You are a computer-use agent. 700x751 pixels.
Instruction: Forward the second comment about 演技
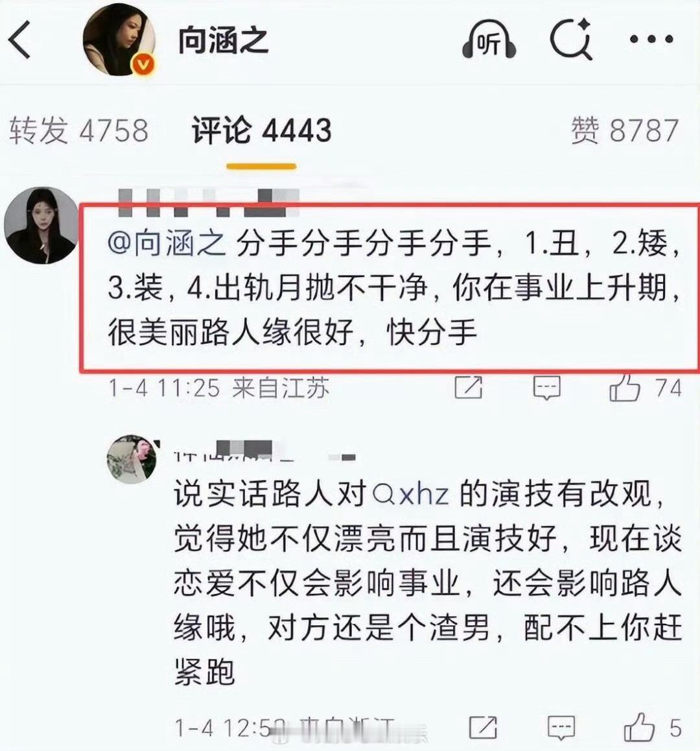483,728
